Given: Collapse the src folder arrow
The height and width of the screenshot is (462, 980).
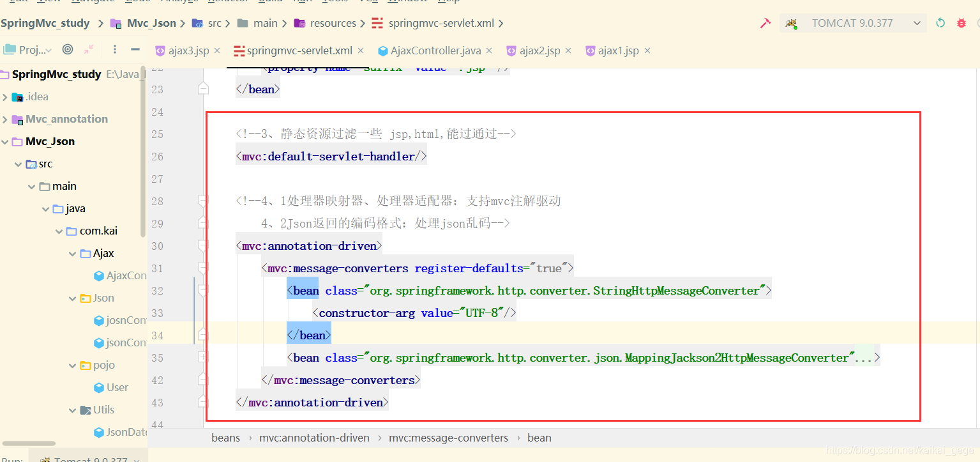Looking at the screenshot, I should click(x=18, y=164).
